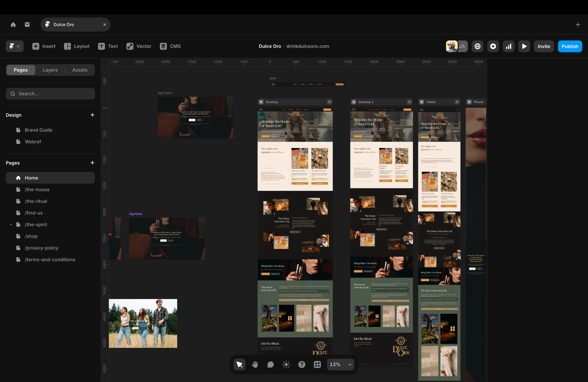Select the comment tool
Image resolution: width=588 pixels, height=382 pixels.
click(270, 364)
